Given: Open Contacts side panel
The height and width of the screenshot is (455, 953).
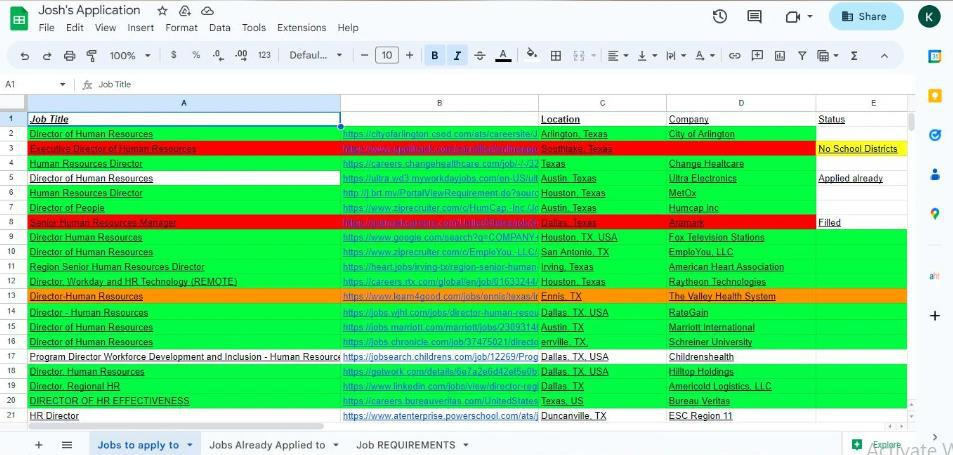Looking at the screenshot, I should click(935, 174).
